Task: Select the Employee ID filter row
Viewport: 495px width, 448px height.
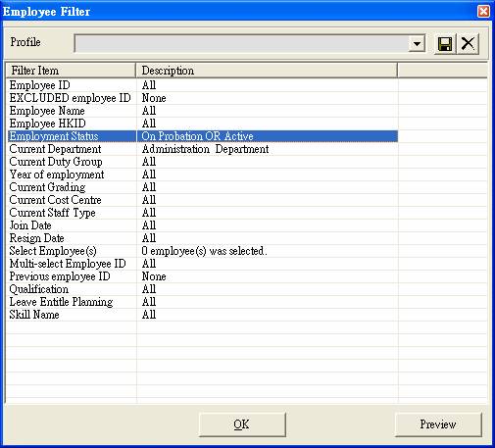Action: (x=203, y=85)
